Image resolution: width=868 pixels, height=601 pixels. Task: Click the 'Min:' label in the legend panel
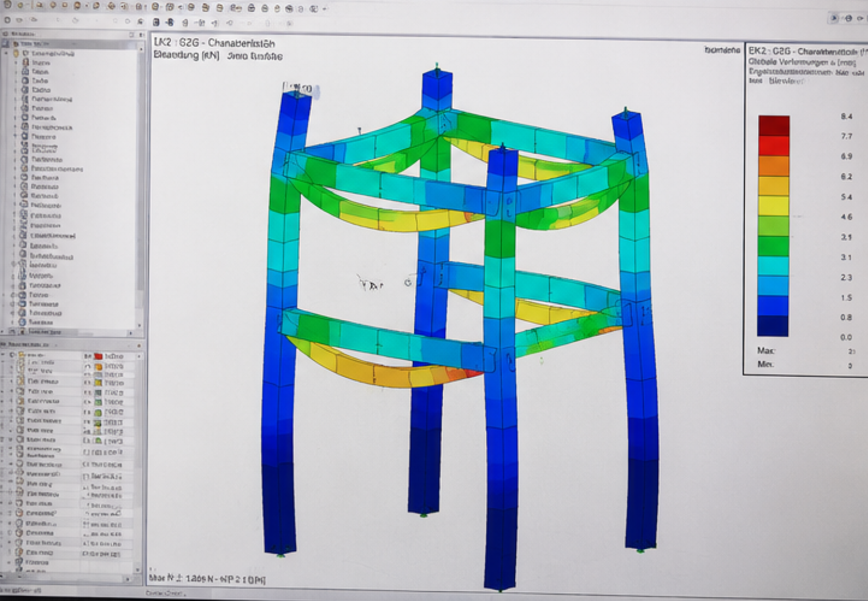coord(766,364)
